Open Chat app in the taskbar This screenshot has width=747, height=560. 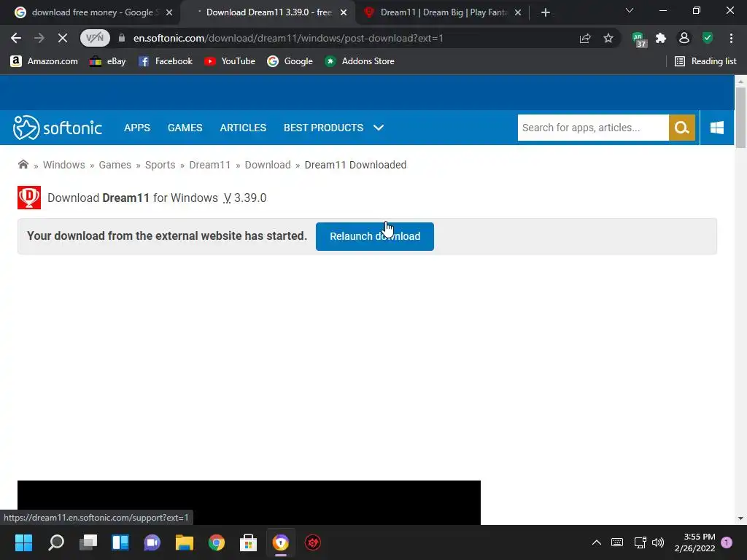click(152, 542)
